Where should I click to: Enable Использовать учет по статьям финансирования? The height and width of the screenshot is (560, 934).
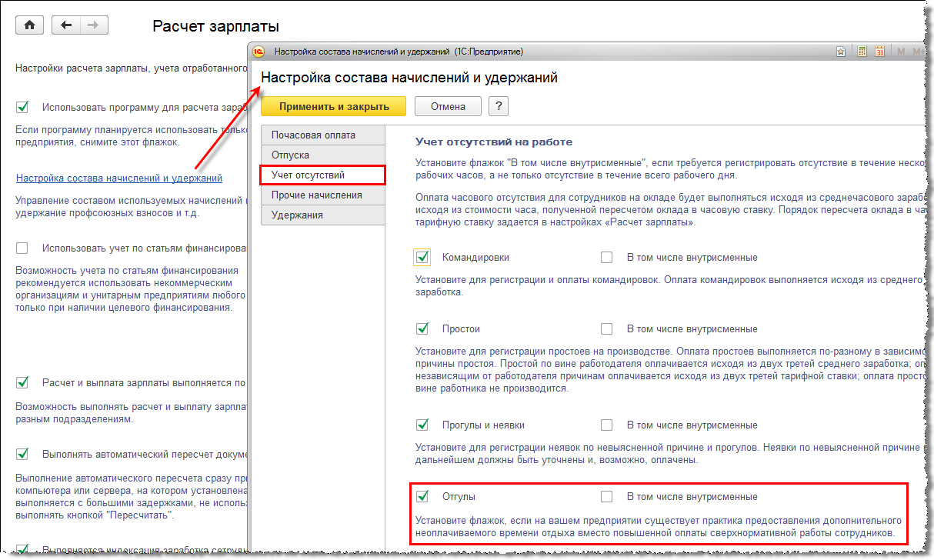[x=22, y=248]
